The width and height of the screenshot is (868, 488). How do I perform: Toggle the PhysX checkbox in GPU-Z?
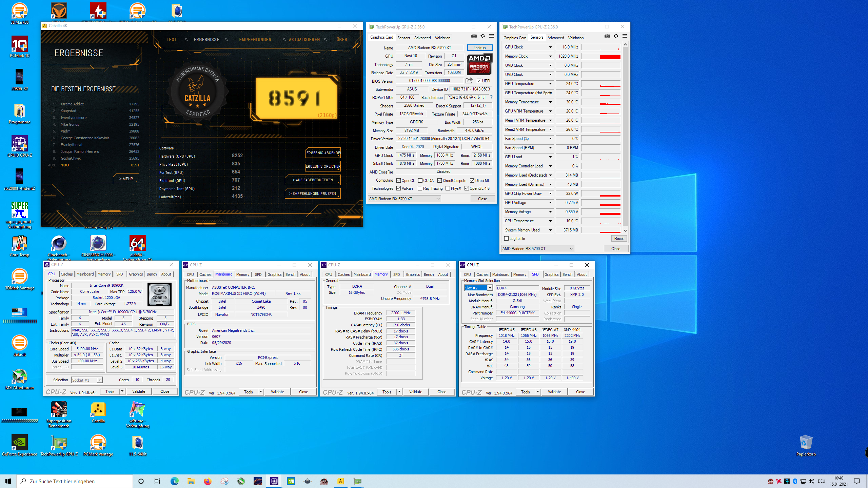click(x=448, y=188)
